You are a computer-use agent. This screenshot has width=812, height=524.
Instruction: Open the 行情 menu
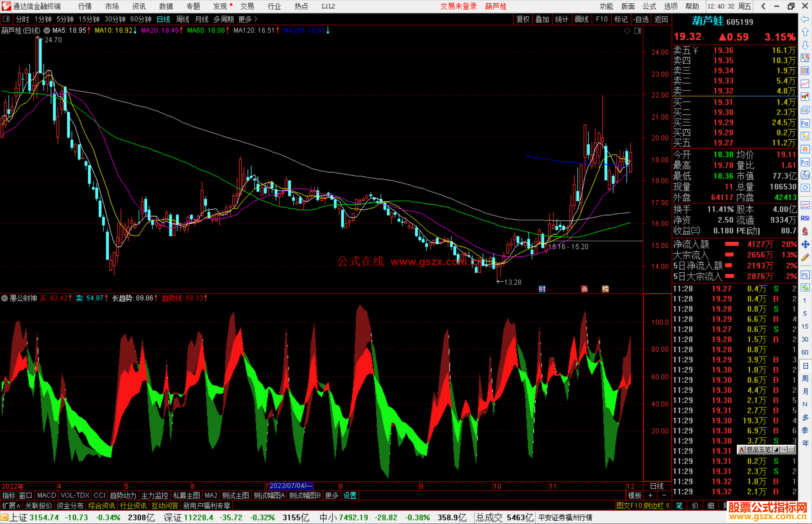point(85,6)
